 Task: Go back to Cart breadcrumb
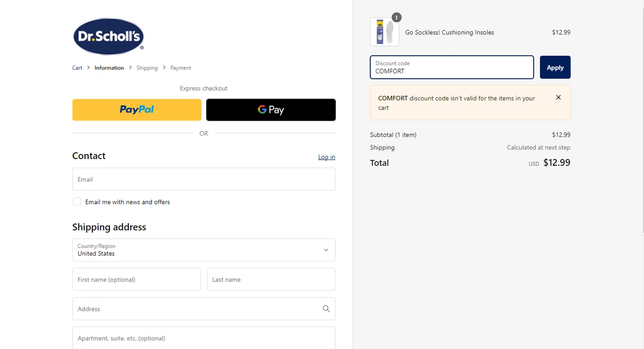point(77,68)
